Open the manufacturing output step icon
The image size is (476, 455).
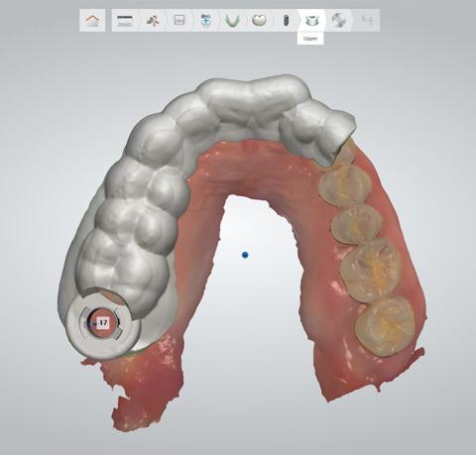click(x=339, y=21)
